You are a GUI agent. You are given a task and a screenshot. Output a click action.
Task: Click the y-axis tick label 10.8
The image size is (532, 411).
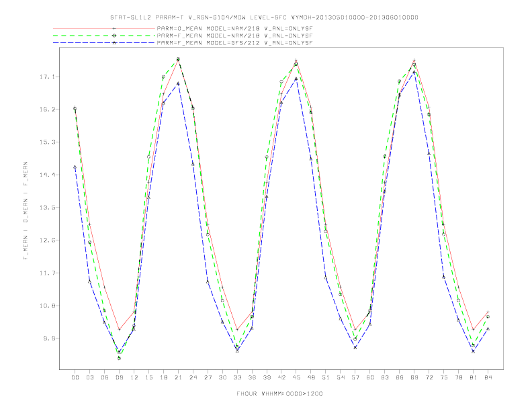tap(46, 306)
